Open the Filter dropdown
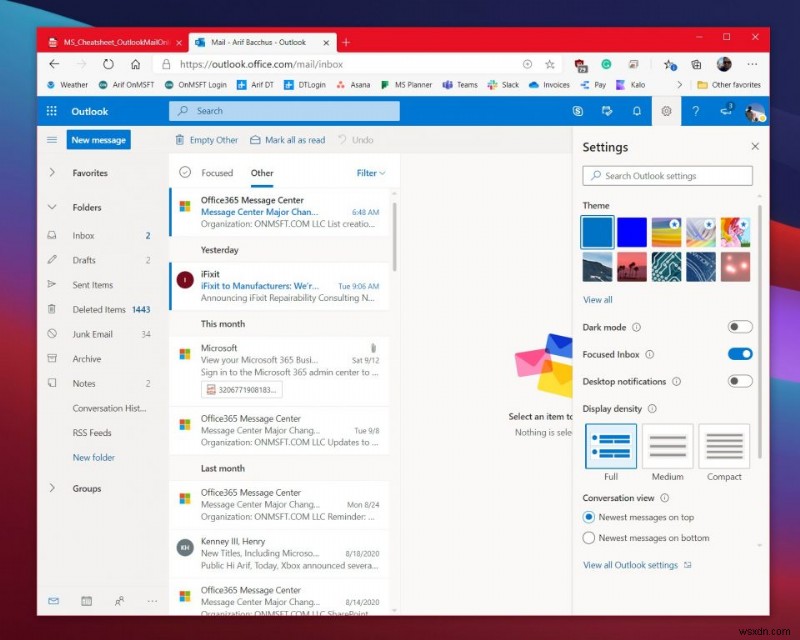This screenshot has width=800, height=640. (x=370, y=172)
